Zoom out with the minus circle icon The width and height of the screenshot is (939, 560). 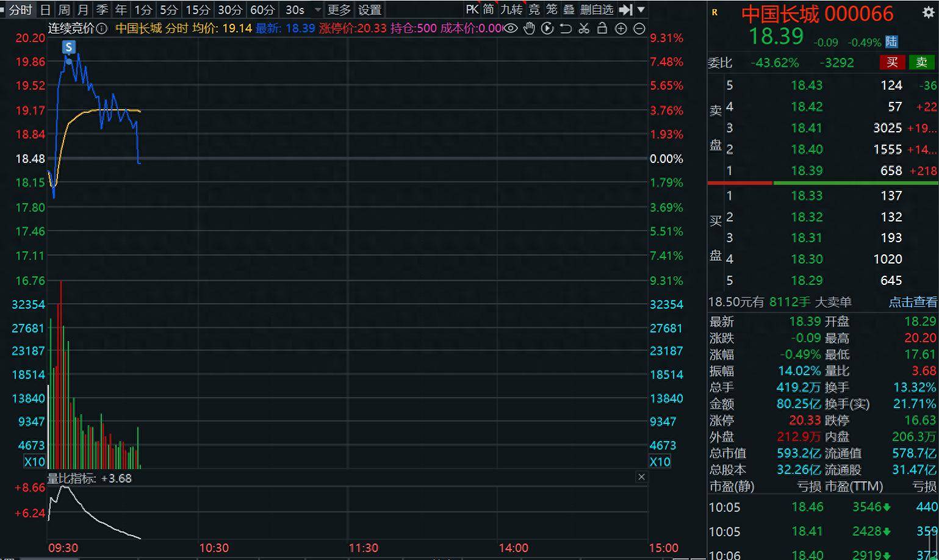click(x=639, y=28)
